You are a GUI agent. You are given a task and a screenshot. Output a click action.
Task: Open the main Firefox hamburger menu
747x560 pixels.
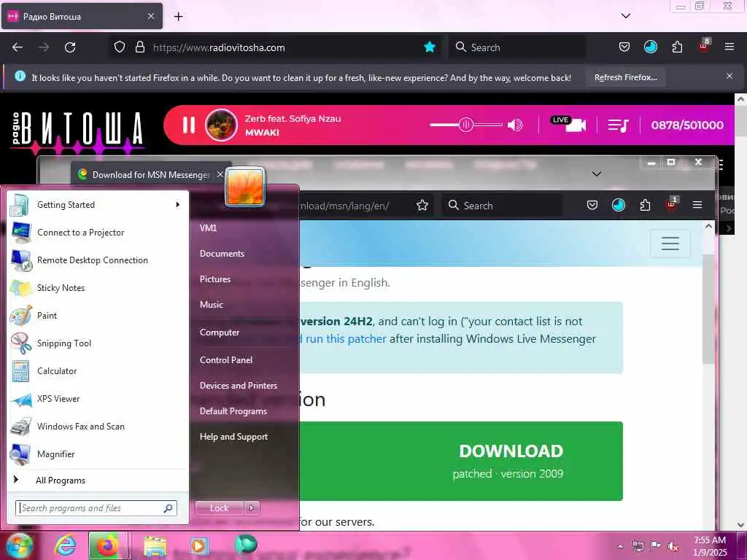729,47
